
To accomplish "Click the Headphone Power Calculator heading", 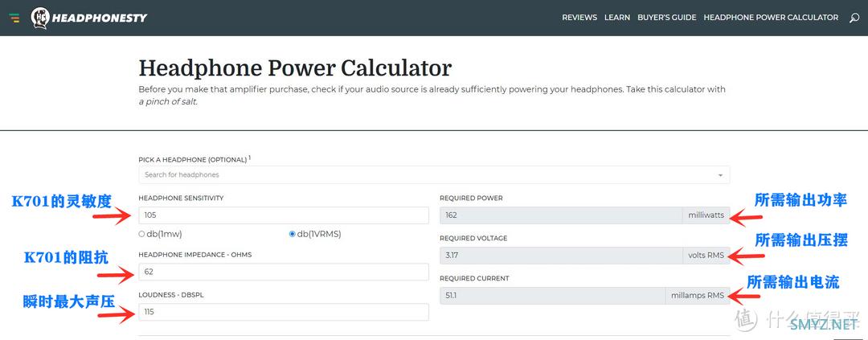I will [x=295, y=67].
